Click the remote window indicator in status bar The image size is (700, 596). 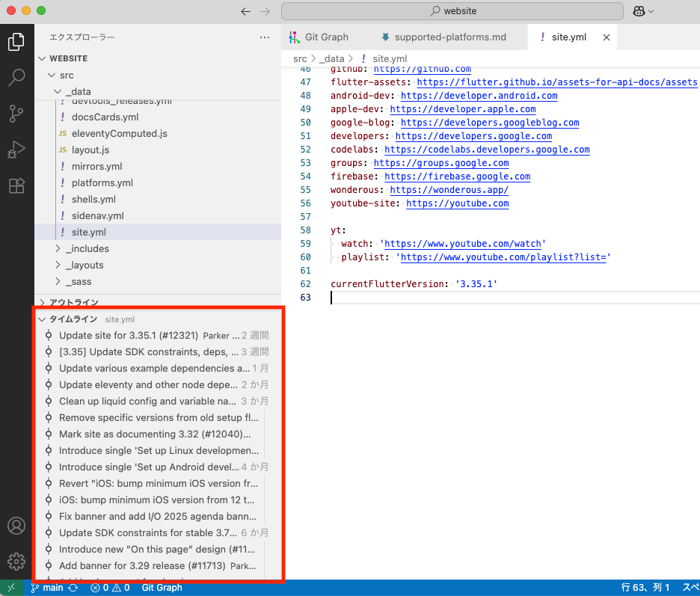tap(12, 588)
